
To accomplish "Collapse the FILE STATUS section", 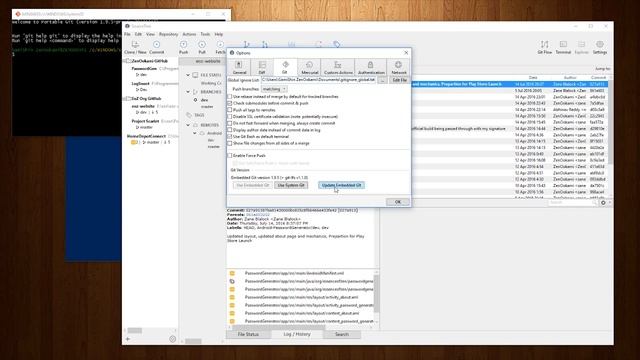I will (188, 75).
